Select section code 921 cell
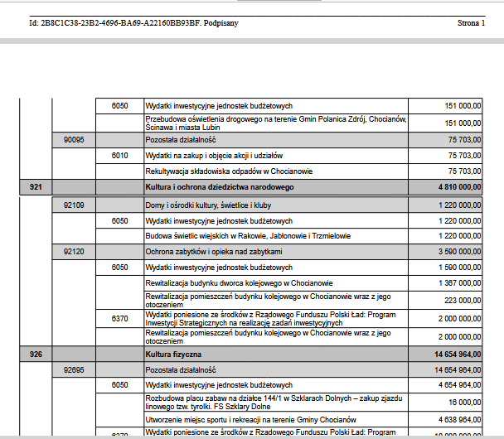The width and height of the screenshot is (504, 439). pos(36,187)
